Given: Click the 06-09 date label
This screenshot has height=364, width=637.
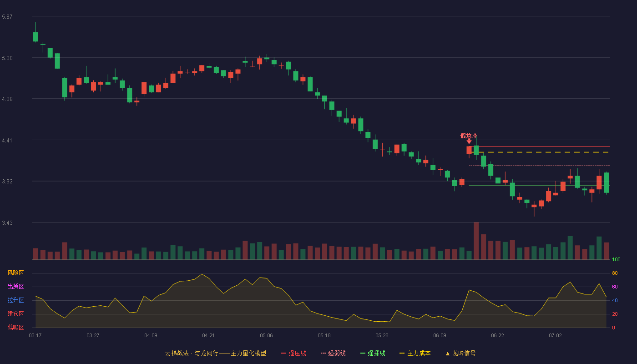Looking at the screenshot, I should (440, 335).
